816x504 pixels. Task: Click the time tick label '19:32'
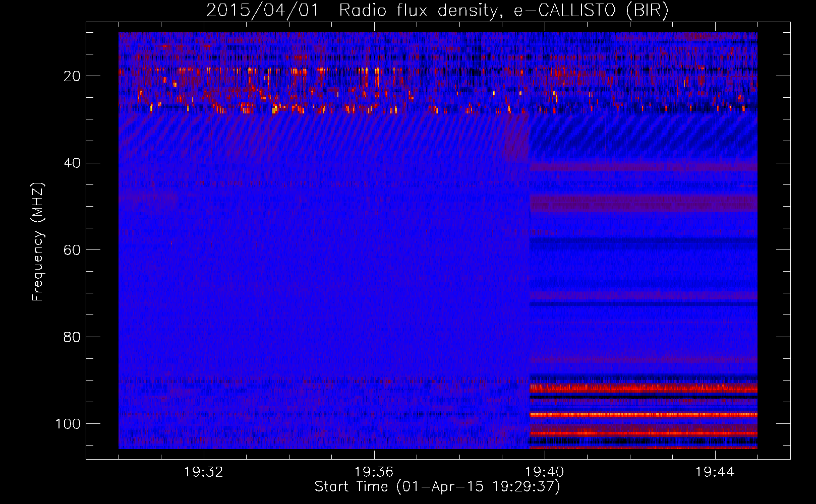point(204,472)
